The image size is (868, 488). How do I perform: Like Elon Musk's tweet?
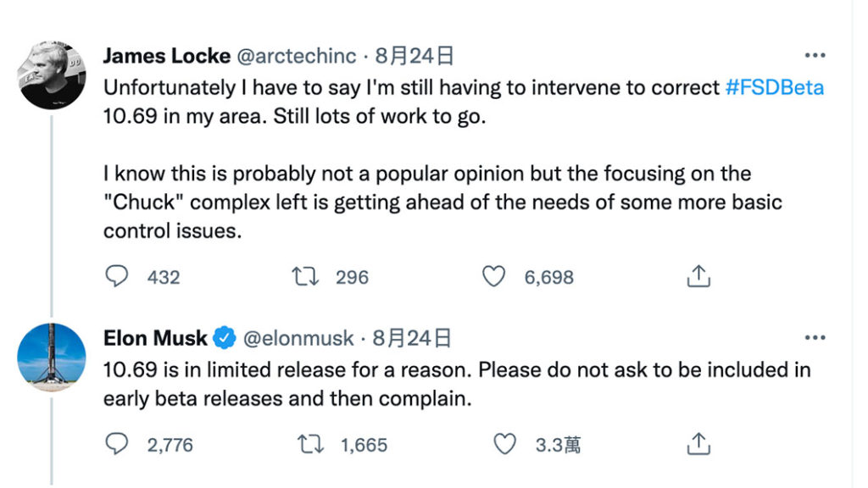coord(505,444)
